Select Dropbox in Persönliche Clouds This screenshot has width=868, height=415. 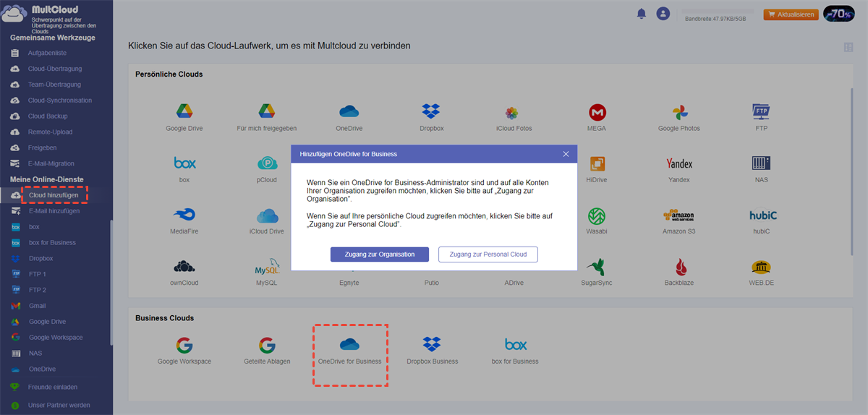pyautogui.click(x=431, y=117)
